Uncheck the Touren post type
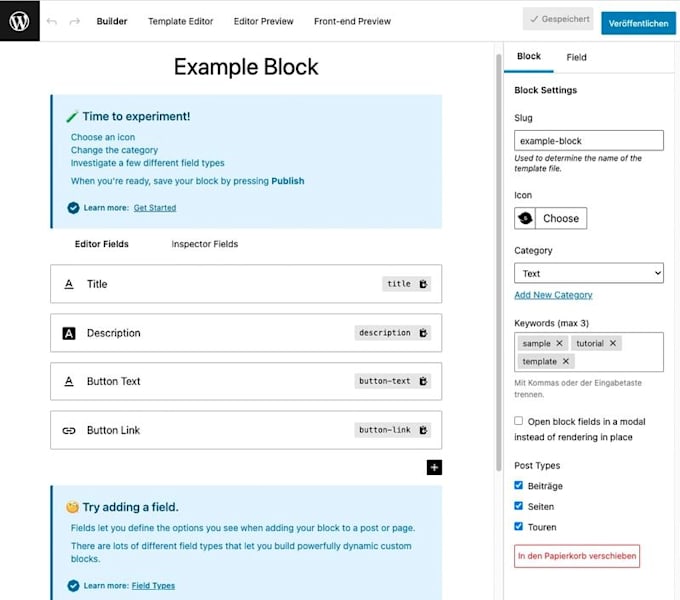 click(519, 526)
